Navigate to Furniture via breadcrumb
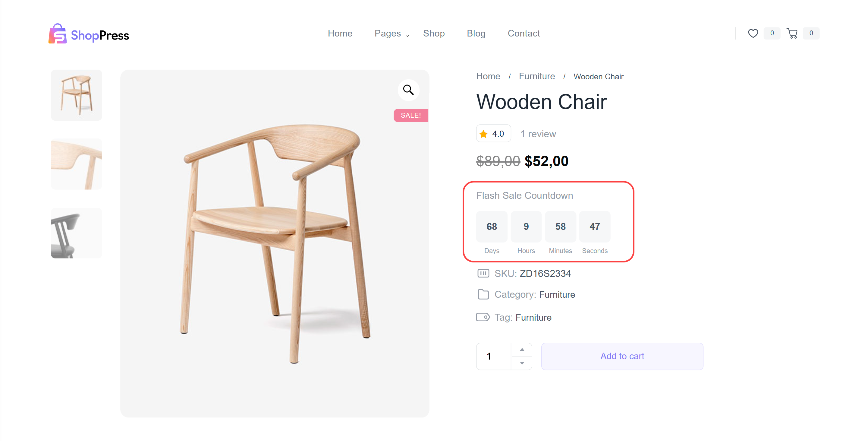Screen dimensions: 868x441 pos(536,76)
